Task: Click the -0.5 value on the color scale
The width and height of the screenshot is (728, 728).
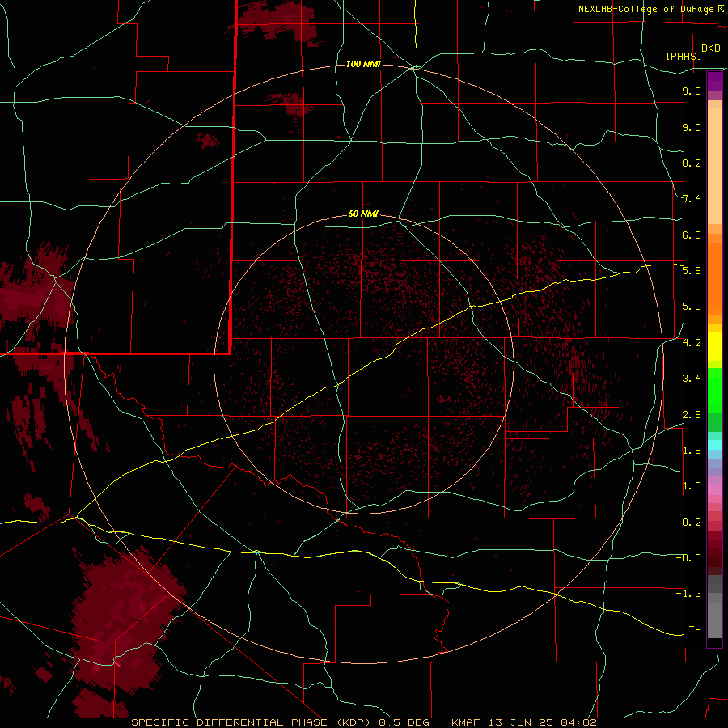Action: coord(688,558)
